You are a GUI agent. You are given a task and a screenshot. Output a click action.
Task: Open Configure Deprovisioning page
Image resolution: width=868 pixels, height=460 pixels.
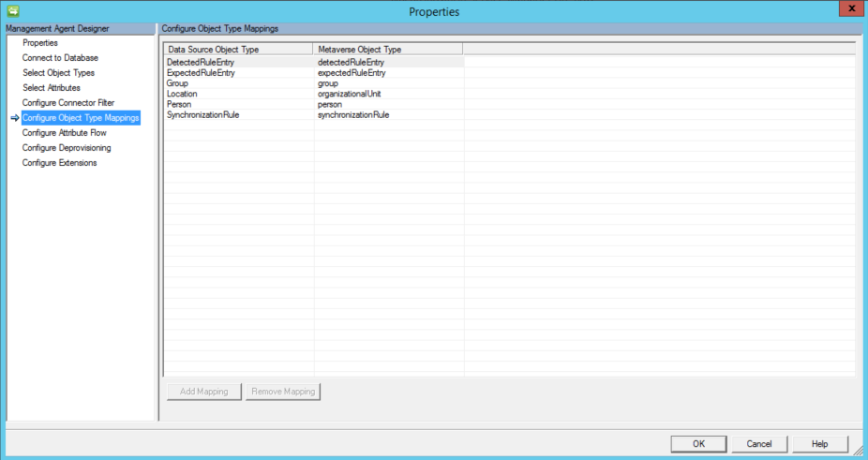click(67, 147)
